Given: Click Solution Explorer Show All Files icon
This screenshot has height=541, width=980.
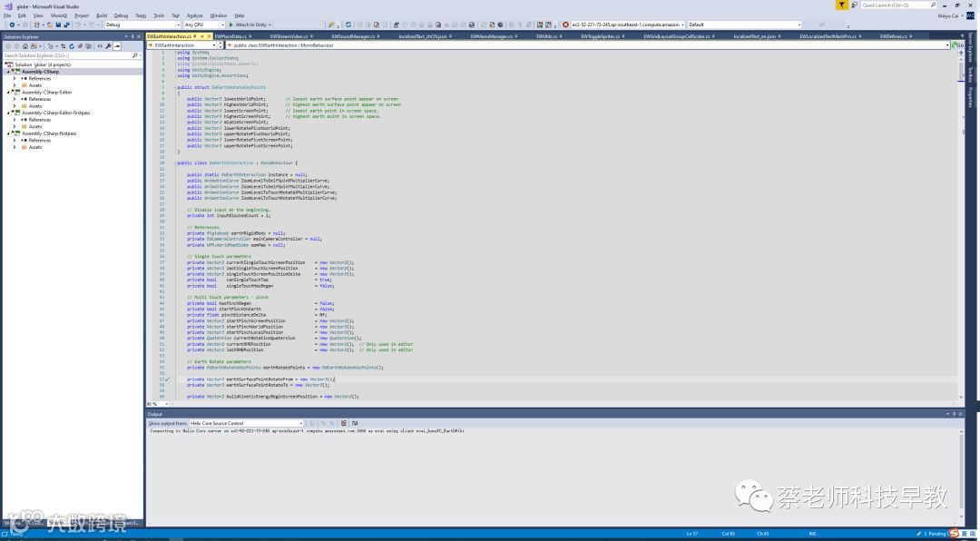Looking at the screenshot, I should tap(88, 46).
